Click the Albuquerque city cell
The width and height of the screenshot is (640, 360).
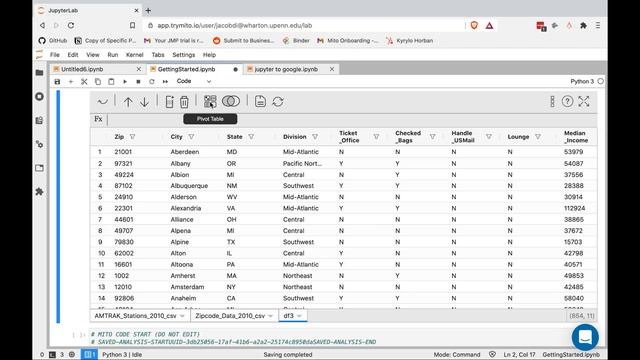tap(189, 186)
